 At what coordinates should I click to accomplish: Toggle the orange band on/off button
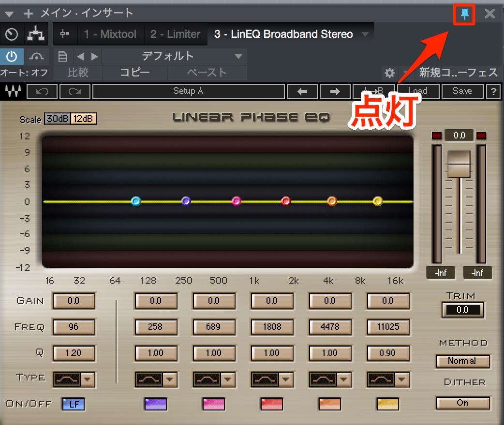click(x=329, y=404)
